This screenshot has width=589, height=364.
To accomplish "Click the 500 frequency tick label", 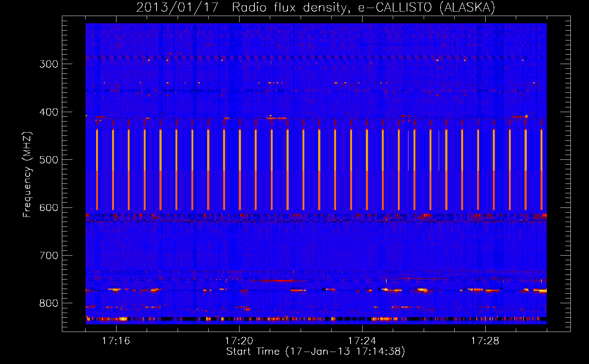I will [x=49, y=160].
